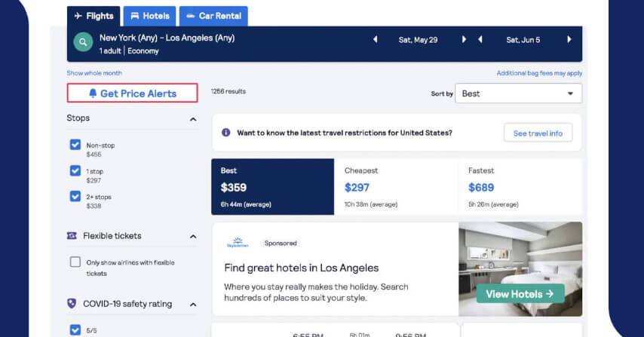Uncheck the Non-stop checkbox
Image resolution: width=644 pixels, height=337 pixels.
pyautogui.click(x=75, y=145)
